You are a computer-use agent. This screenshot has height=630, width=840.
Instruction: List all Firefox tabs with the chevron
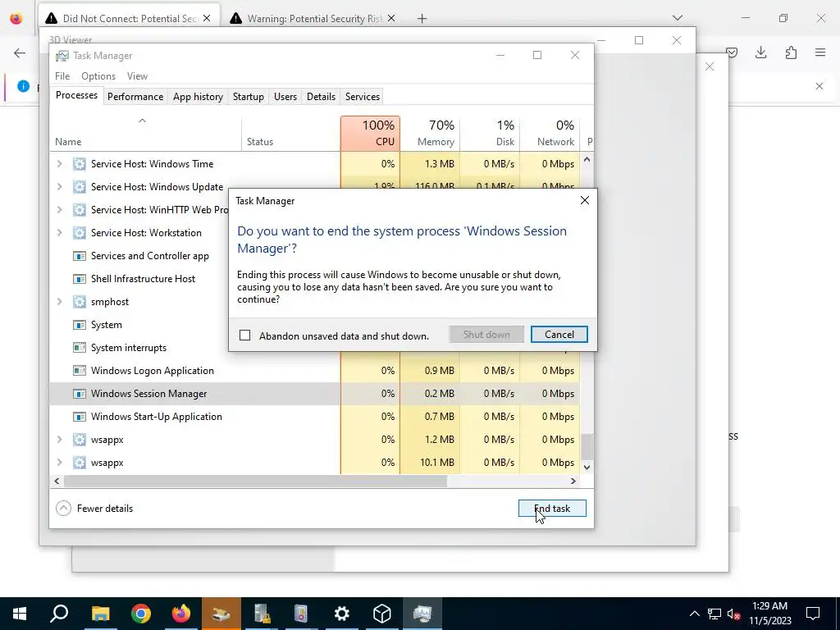coord(678,18)
